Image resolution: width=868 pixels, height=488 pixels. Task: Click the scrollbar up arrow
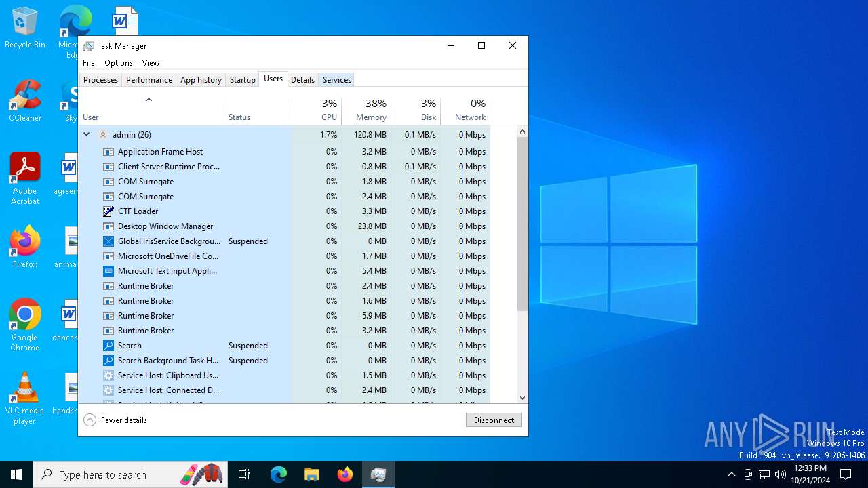522,131
